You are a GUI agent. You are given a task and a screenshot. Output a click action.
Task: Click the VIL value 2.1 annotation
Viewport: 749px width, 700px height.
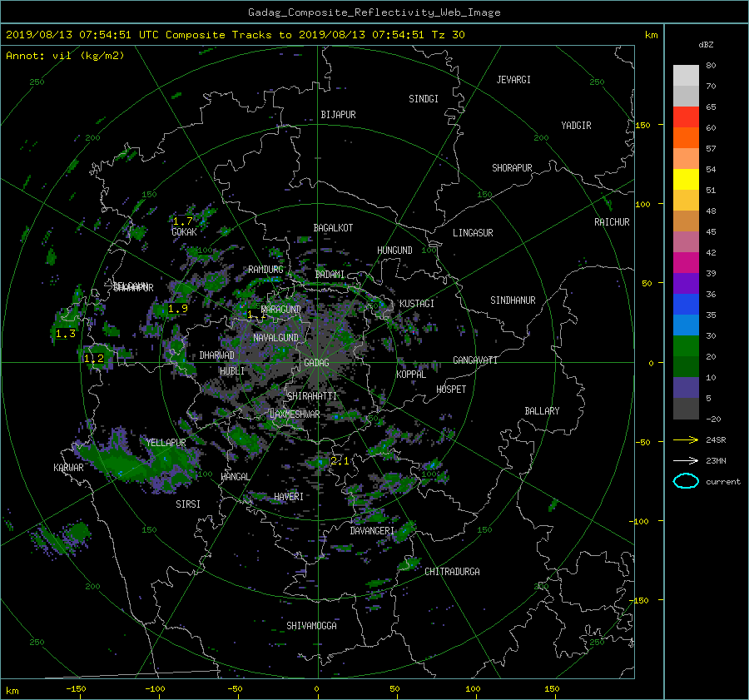click(x=340, y=461)
